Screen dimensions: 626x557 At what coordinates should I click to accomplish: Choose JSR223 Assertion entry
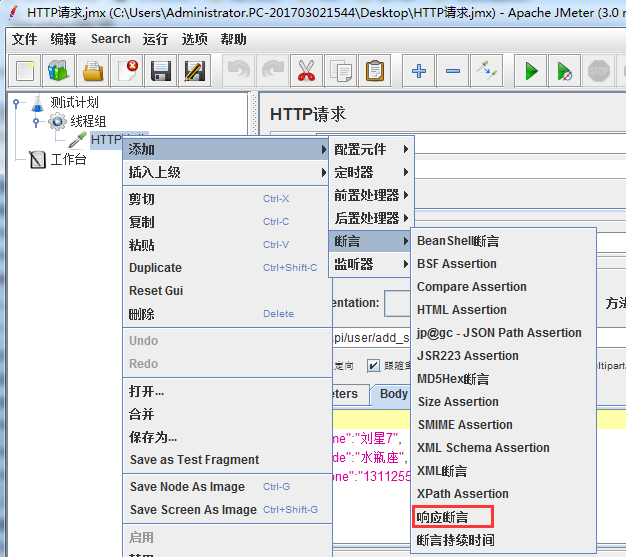(503, 356)
